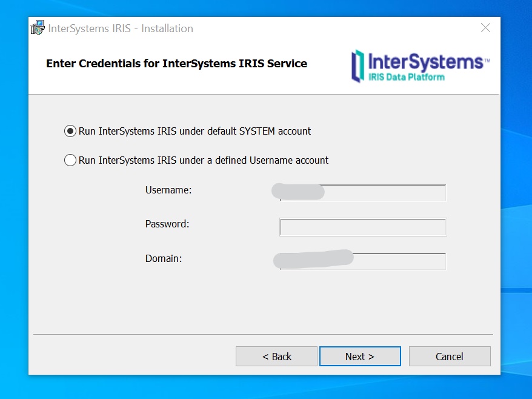
Task: Cancel the IRIS installation
Action: [x=450, y=356]
